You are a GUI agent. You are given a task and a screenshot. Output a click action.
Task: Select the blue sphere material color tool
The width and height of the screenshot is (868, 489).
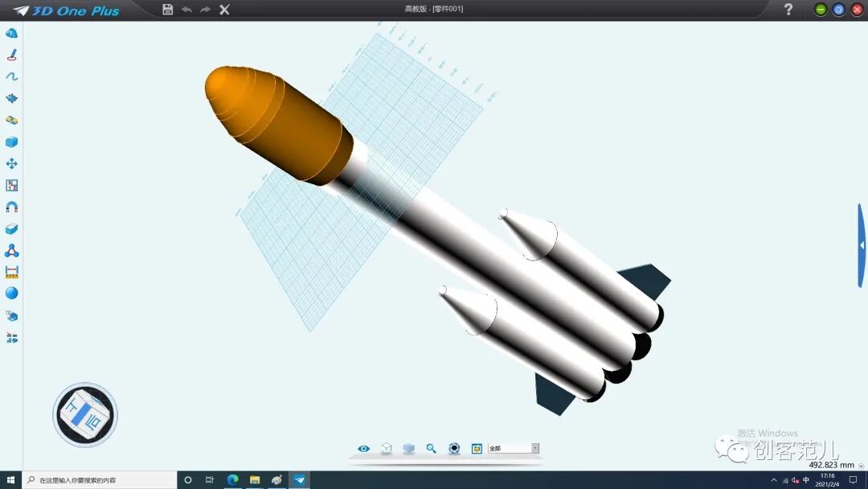pos(11,294)
